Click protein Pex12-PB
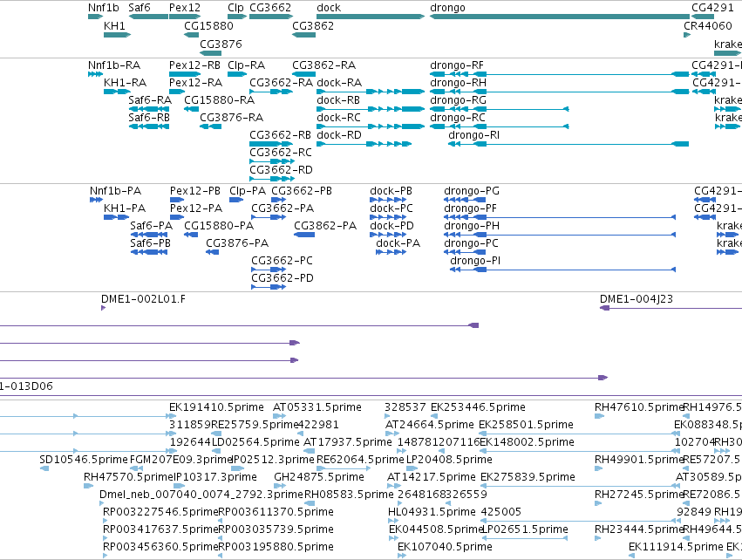The image size is (742, 560). coord(195,191)
